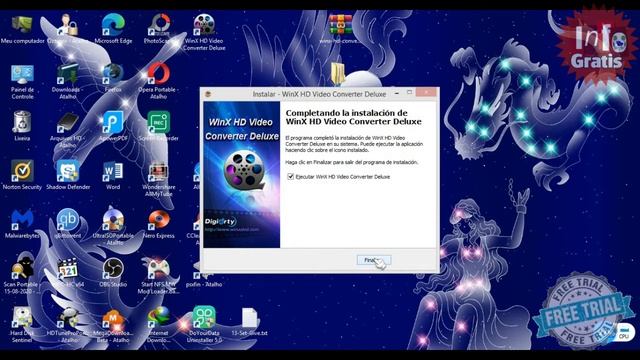Open Screen Recorder desktop icon
Image resolution: width=640 pixels, height=360 pixels.
tap(158, 127)
